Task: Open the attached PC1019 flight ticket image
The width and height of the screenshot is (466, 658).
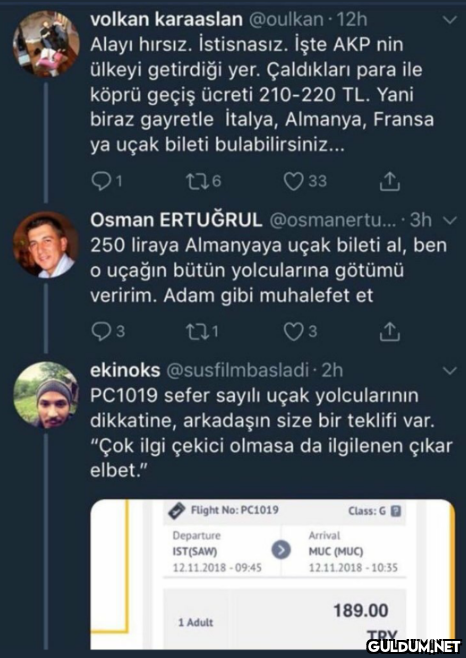Action: point(272,574)
